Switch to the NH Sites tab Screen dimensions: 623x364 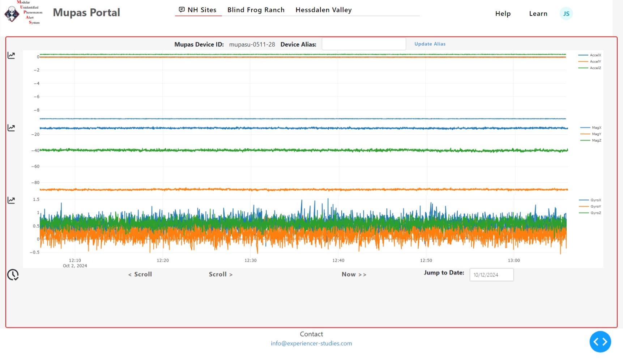[198, 10]
